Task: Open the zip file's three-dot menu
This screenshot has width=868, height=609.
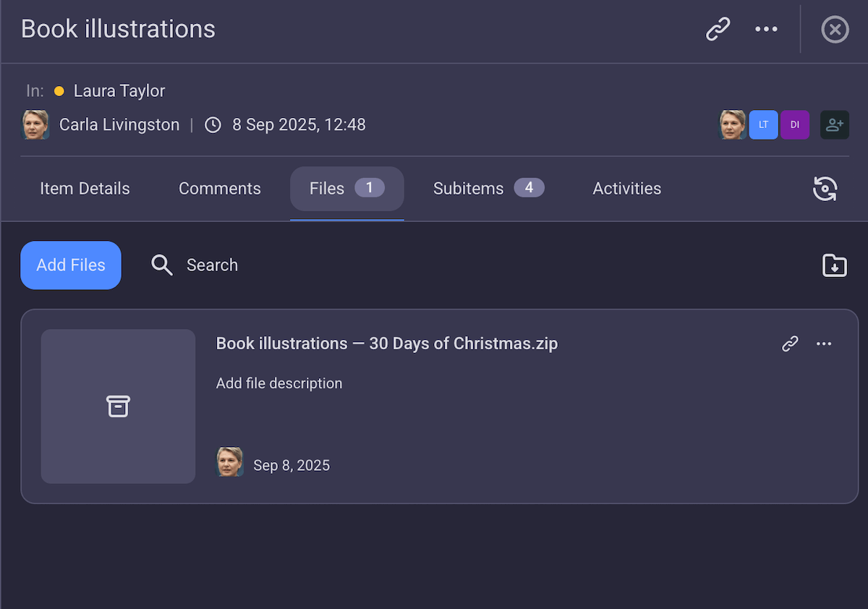Action: click(x=824, y=344)
